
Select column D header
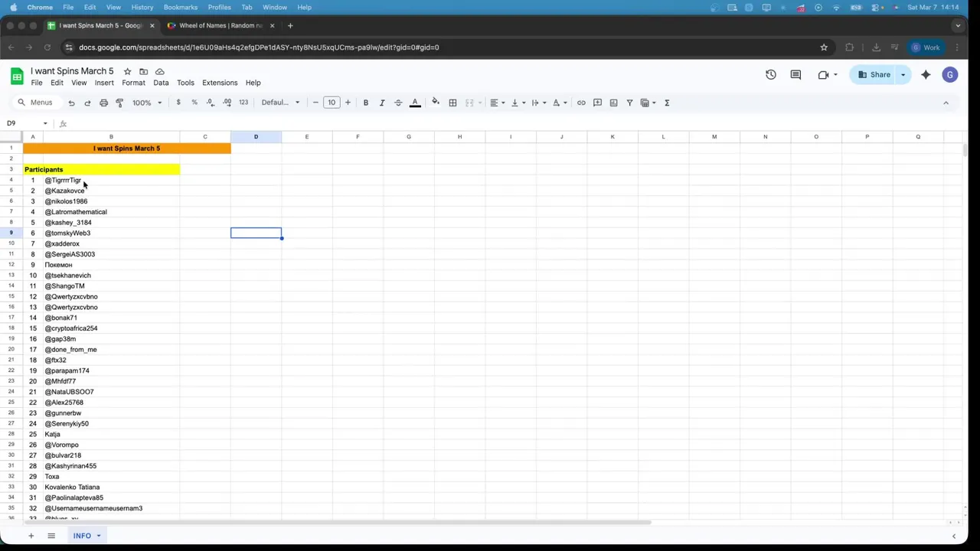pos(256,137)
